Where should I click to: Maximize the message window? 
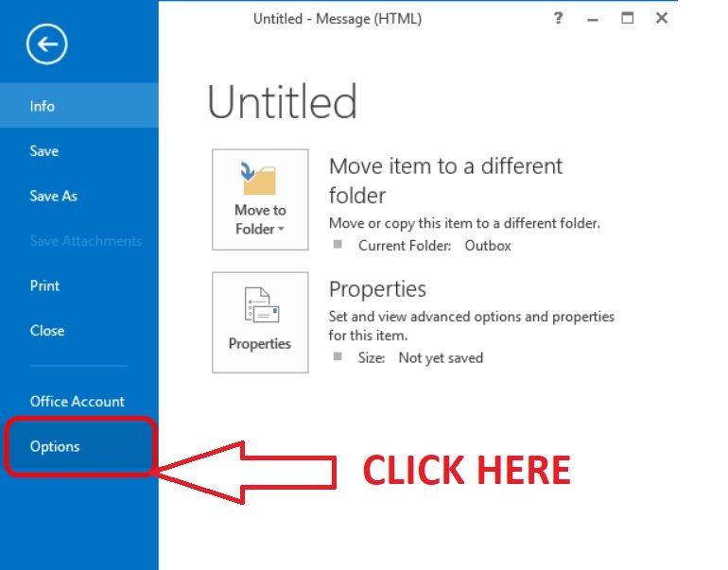click(628, 18)
